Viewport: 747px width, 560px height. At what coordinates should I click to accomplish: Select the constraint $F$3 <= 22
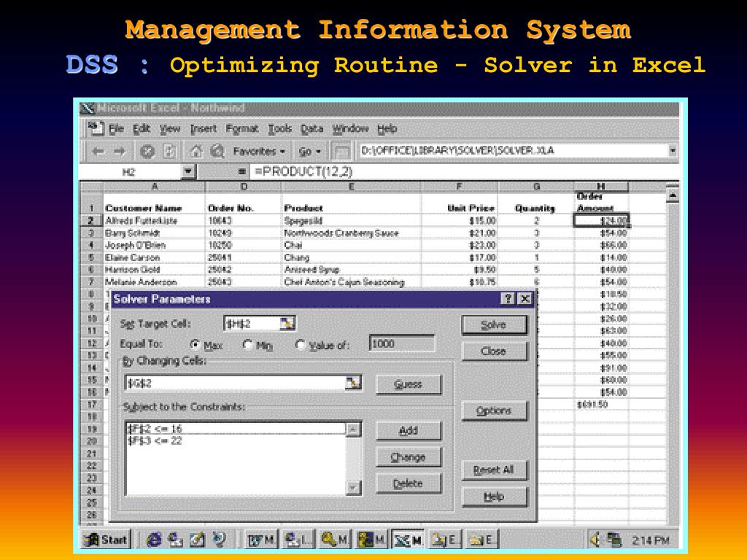236,440
